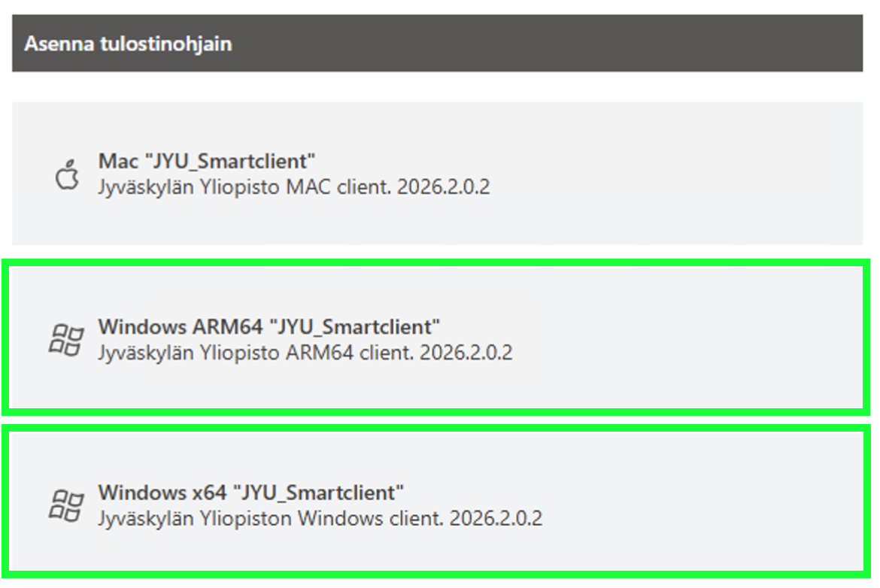This screenshot has width=880, height=588.
Task: Open the Windows x64 "JYU_Smartclient" download
Action: coord(436,502)
